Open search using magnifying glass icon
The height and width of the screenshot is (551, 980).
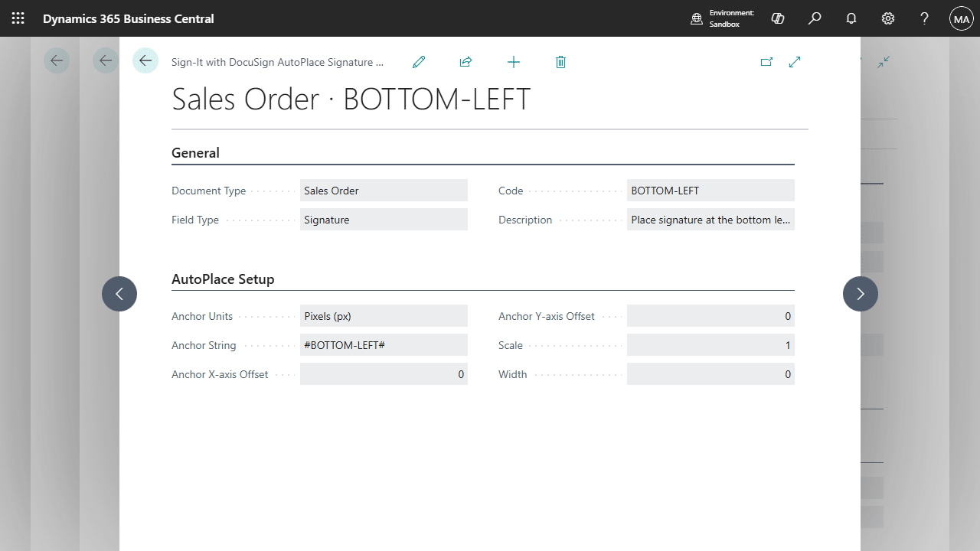815,18
